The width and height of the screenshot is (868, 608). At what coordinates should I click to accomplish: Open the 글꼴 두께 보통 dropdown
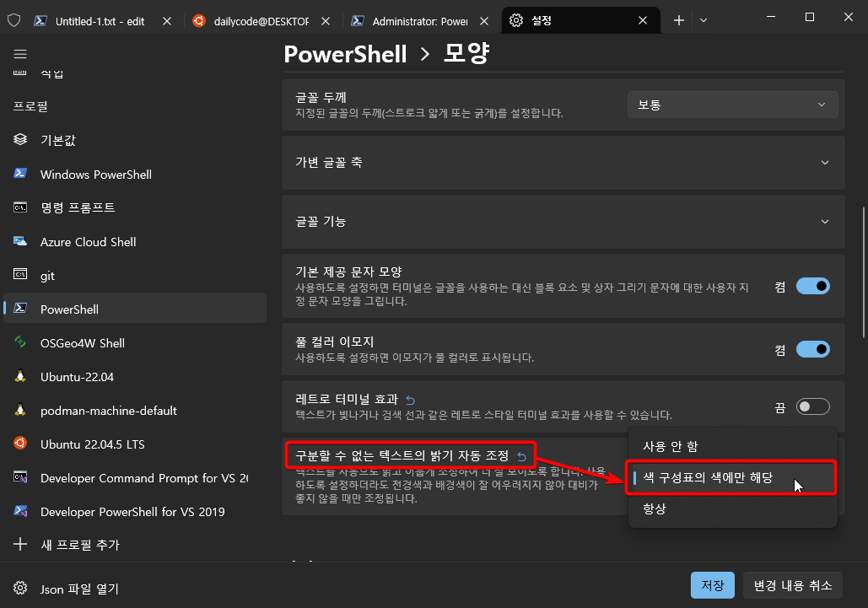point(732,105)
